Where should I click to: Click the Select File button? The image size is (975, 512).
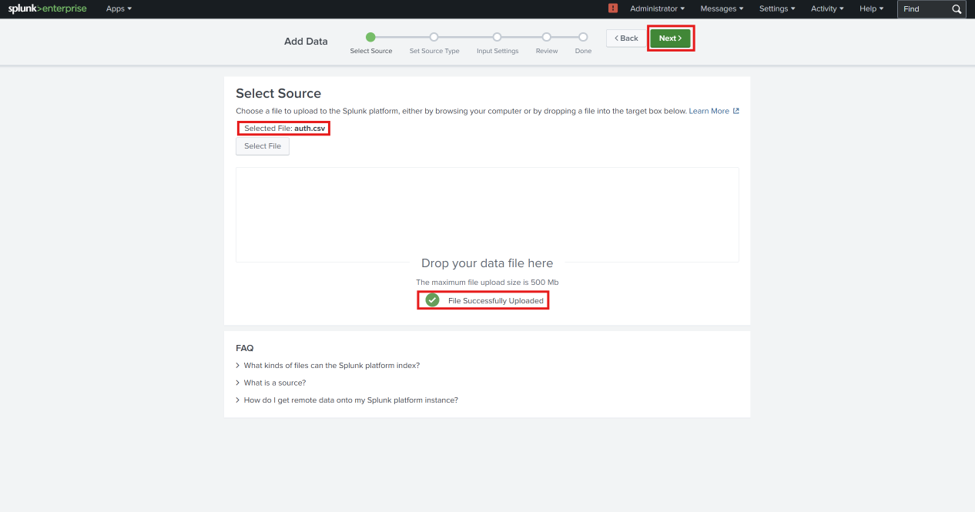[262, 146]
